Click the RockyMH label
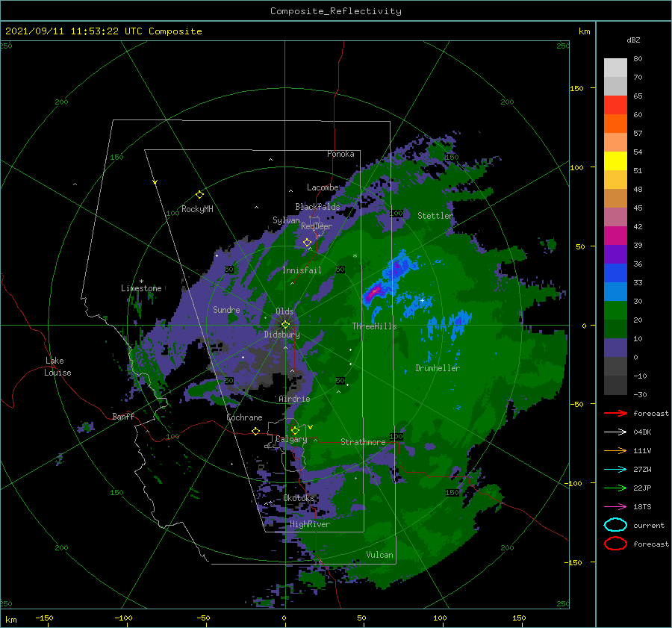The height and width of the screenshot is (628, 672). point(197,209)
